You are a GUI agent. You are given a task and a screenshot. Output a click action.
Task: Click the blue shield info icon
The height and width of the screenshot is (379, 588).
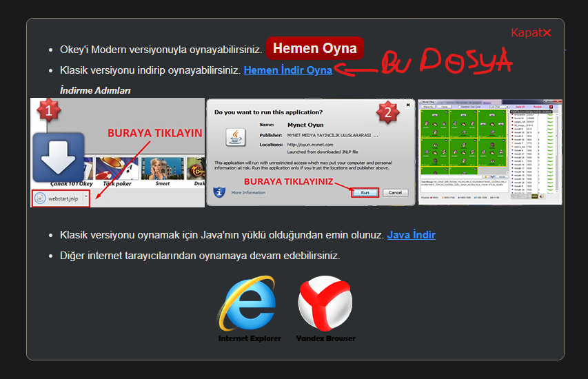click(219, 192)
